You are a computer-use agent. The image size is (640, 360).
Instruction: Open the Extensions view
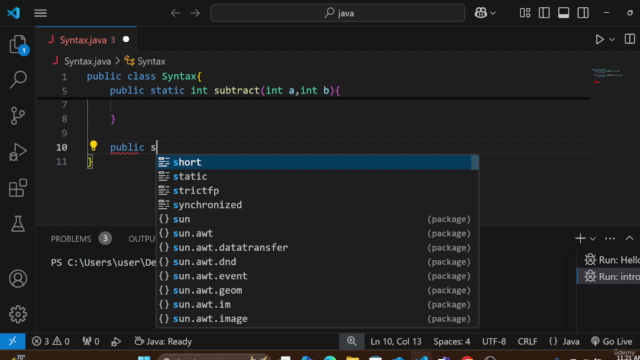tap(18, 188)
